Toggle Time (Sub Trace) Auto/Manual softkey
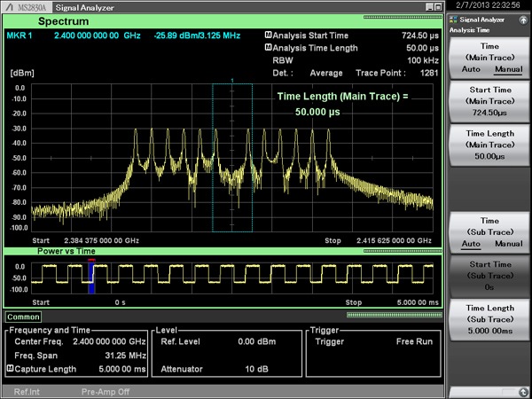The width and height of the screenshot is (532, 399). click(x=489, y=232)
